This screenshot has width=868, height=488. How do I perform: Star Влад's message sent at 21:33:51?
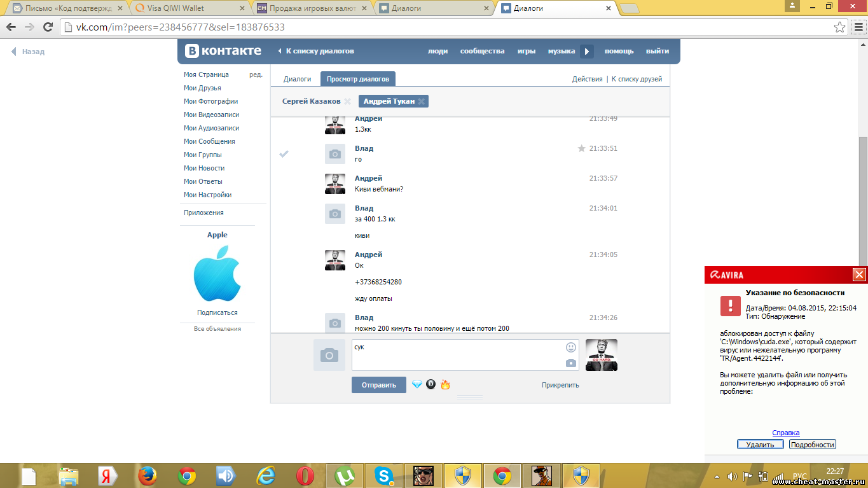[x=581, y=148]
